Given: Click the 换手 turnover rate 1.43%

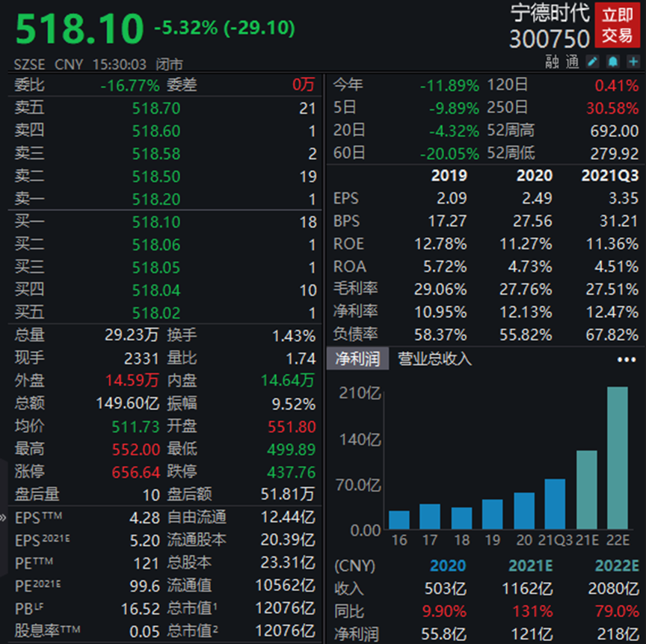Looking at the screenshot, I should click(x=294, y=336).
